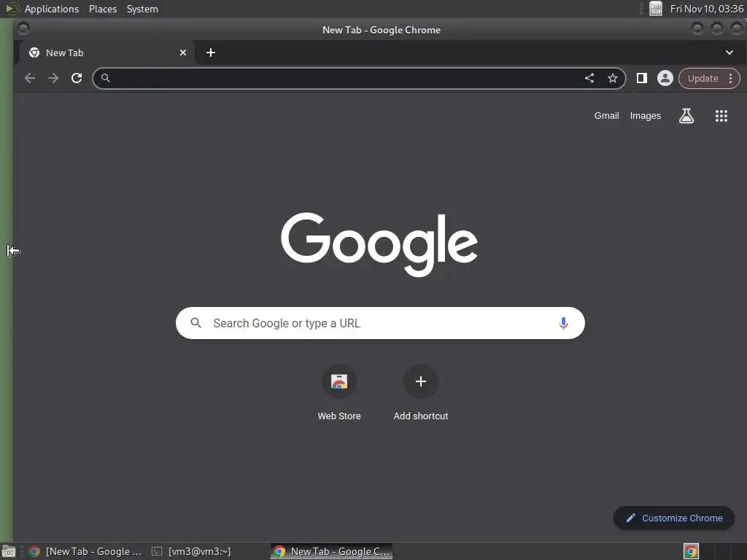747x560 pixels.
Task: Open the Applications menu
Action: point(52,9)
